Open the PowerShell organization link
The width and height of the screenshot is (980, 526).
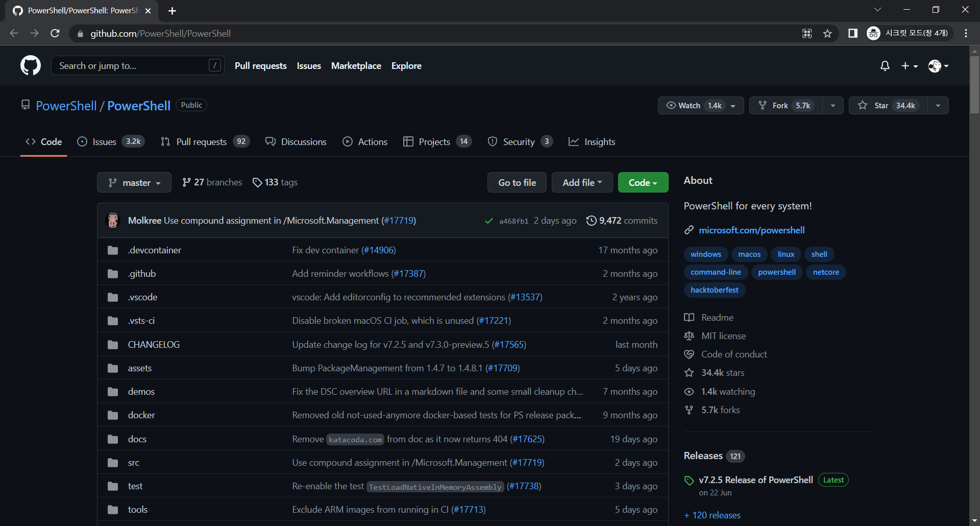point(66,106)
